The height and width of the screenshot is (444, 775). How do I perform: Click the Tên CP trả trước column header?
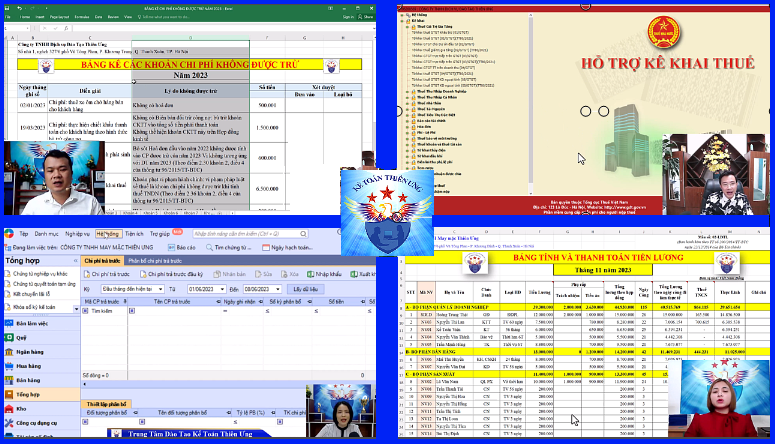(x=172, y=302)
